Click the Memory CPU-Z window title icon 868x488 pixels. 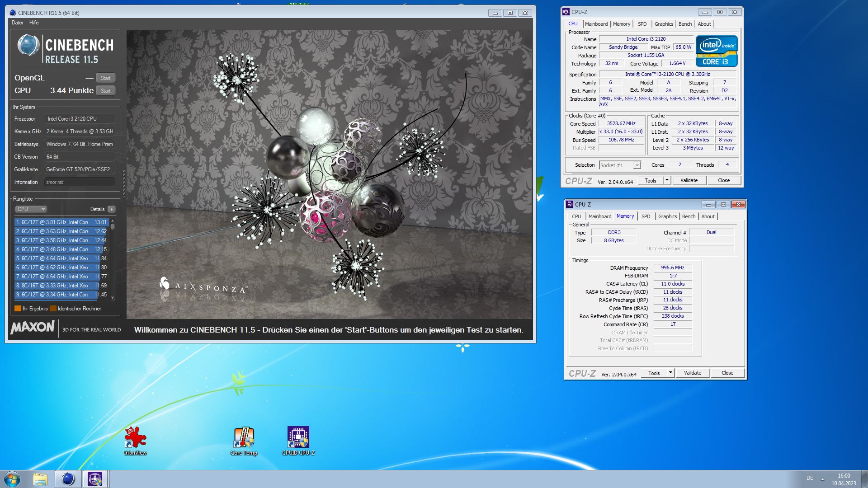coord(570,205)
